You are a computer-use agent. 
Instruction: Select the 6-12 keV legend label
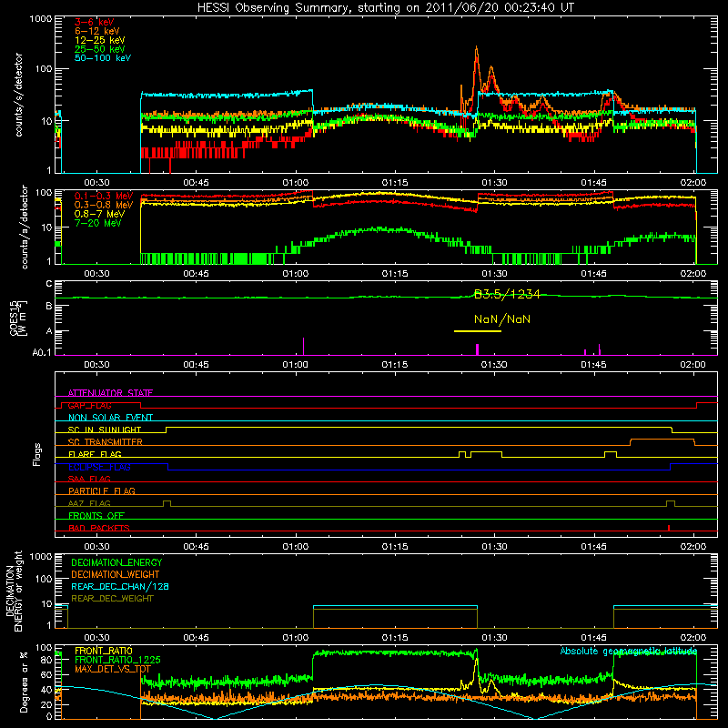pos(96,31)
